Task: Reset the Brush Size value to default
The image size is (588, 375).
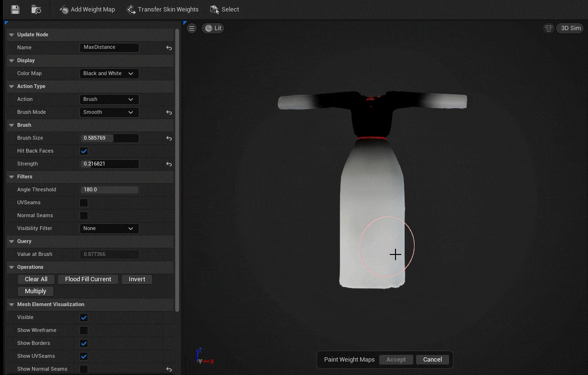Action: (x=169, y=138)
